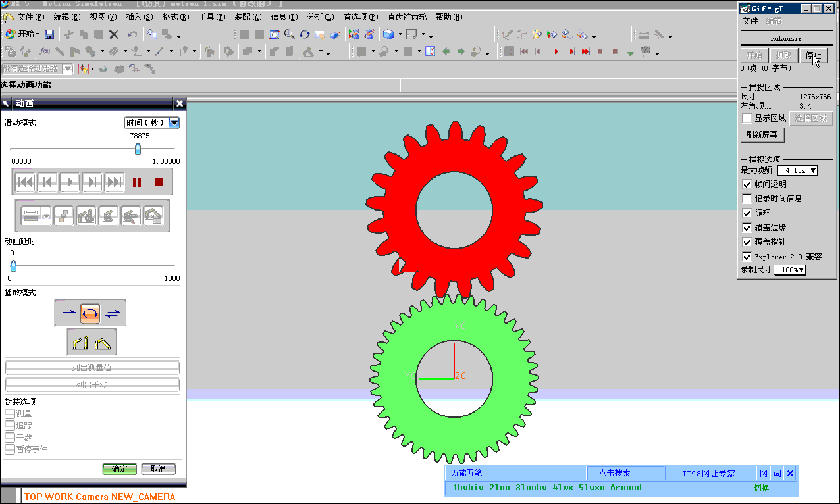This screenshot has height=504, width=840.
Task: Open the 帮助(H) menu
Action: click(449, 17)
